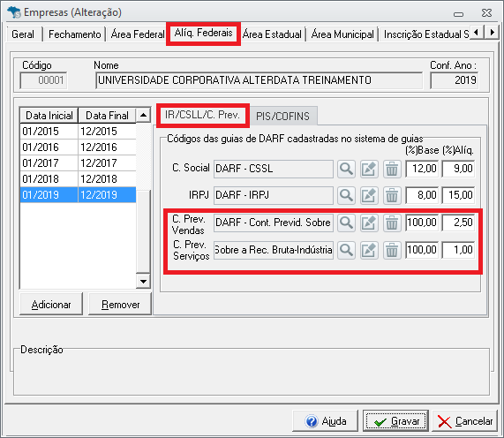Image resolution: width=504 pixels, height=438 pixels.
Task: Switch to PIS/COFINS tab
Action: pos(282,116)
